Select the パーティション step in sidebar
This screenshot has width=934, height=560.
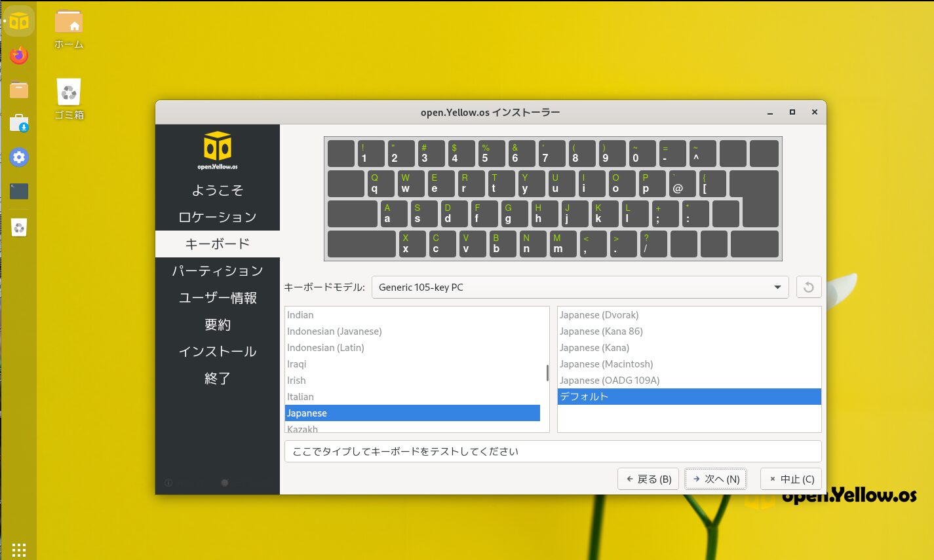click(x=218, y=271)
